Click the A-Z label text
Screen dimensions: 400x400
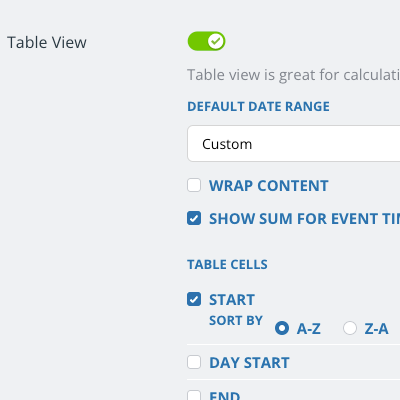tap(309, 329)
